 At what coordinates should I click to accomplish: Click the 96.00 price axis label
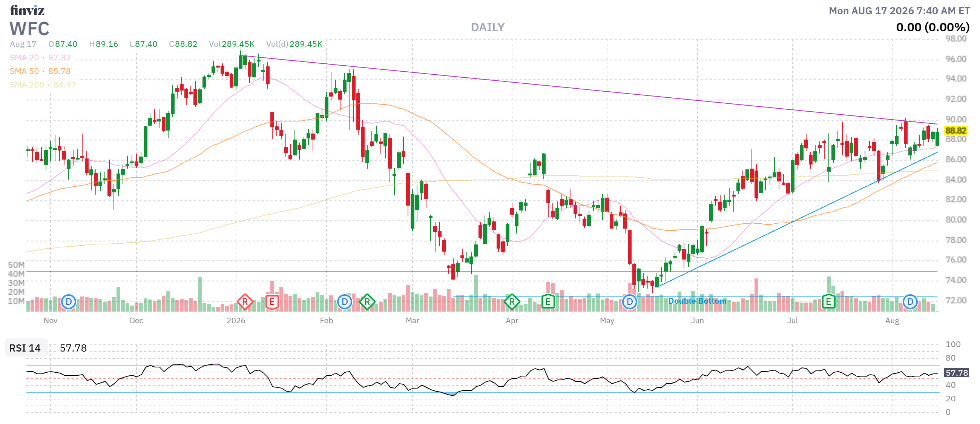955,58
